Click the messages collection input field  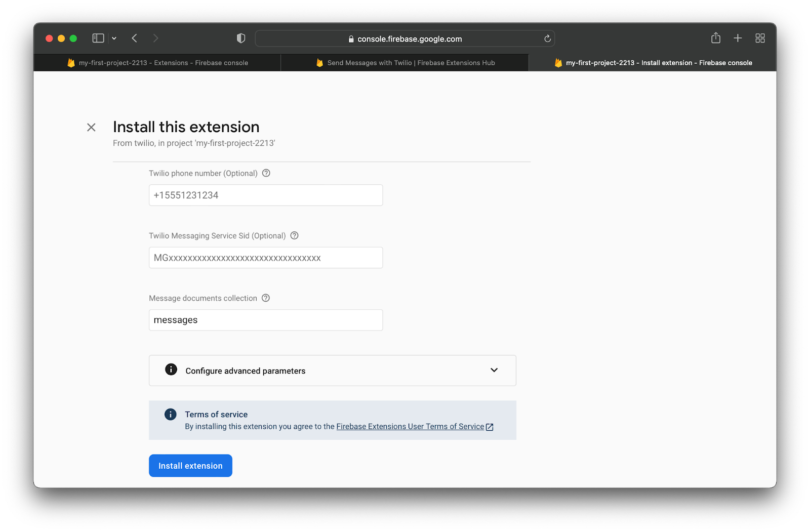click(x=266, y=320)
